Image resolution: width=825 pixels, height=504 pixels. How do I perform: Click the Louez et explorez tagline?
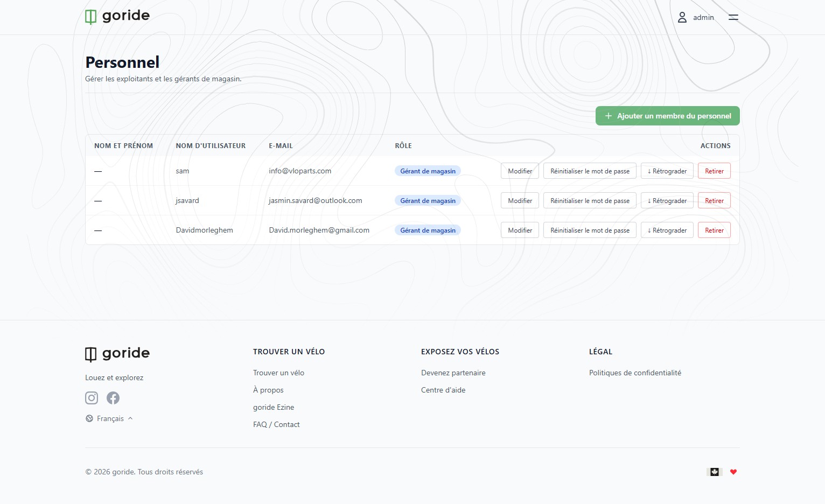pyautogui.click(x=114, y=377)
